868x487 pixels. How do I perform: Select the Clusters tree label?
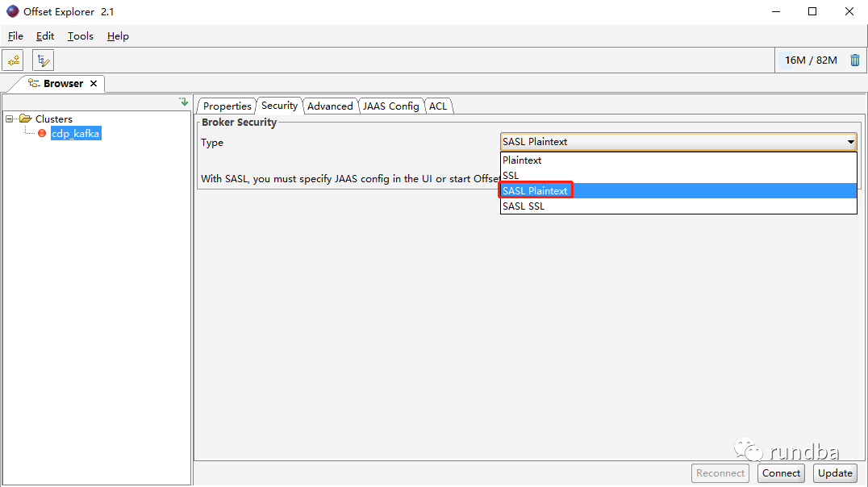54,119
